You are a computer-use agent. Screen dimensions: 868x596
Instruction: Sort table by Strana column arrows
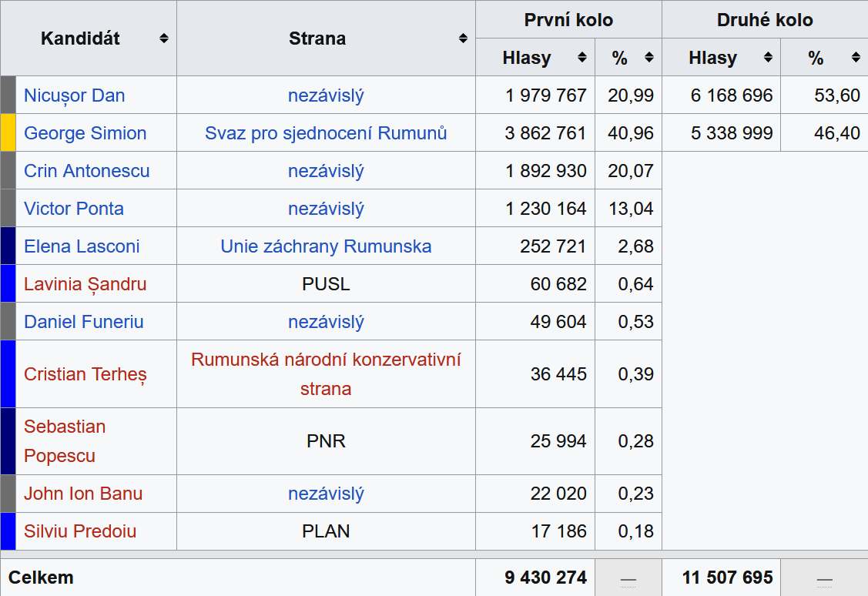pos(464,39)
